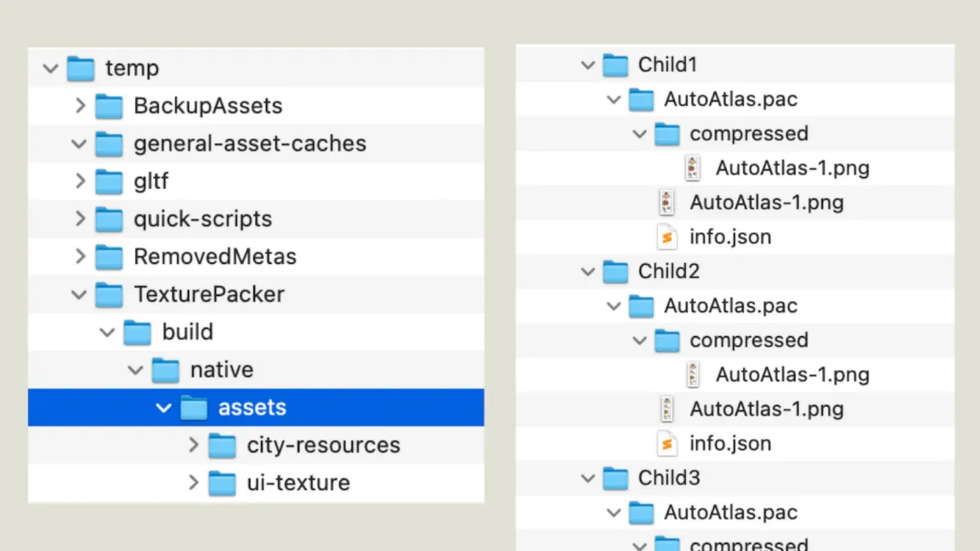Click the gltf folder icon
This screenshot has height=551, width=980.
(109, 182)
